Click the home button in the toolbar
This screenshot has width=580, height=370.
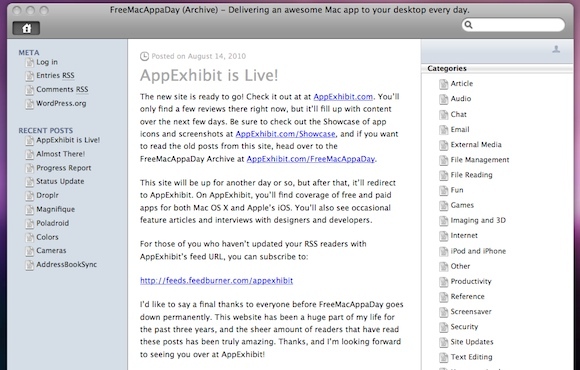coord(26,28)
